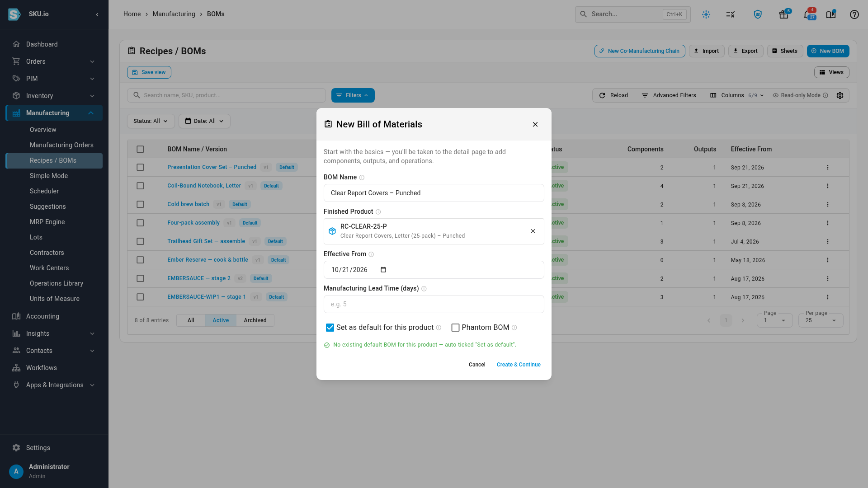Open the book documentation icon
This screenshot has width=868, height=488.
click(830, 14)
